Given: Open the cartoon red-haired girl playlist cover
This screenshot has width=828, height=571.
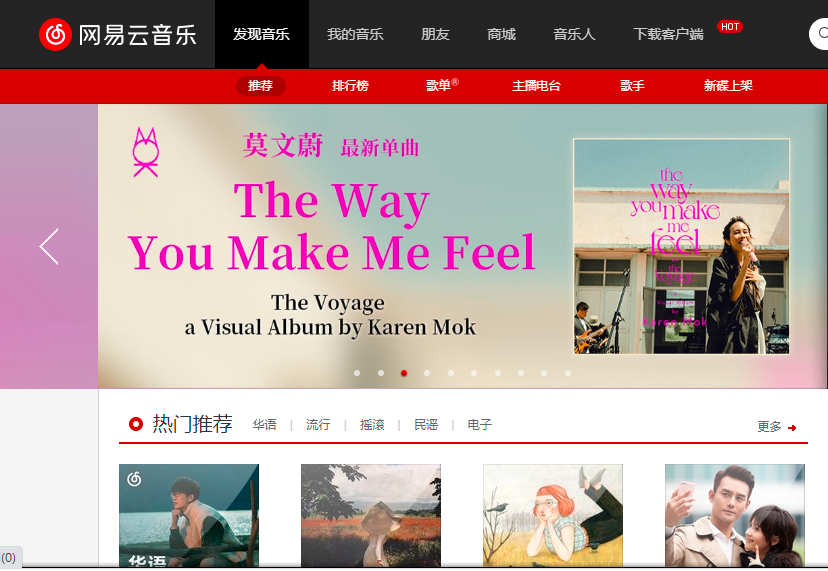Looking at the screenshot, I should 553,516.
